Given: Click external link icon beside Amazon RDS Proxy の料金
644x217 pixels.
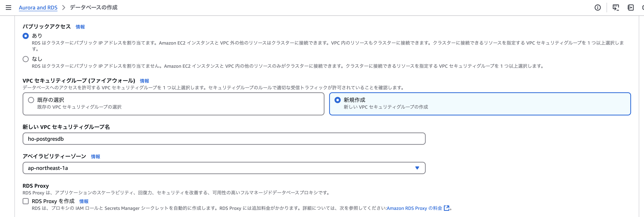Looking at the screenshot, I should pyautogui.click(x=446, y=208).
